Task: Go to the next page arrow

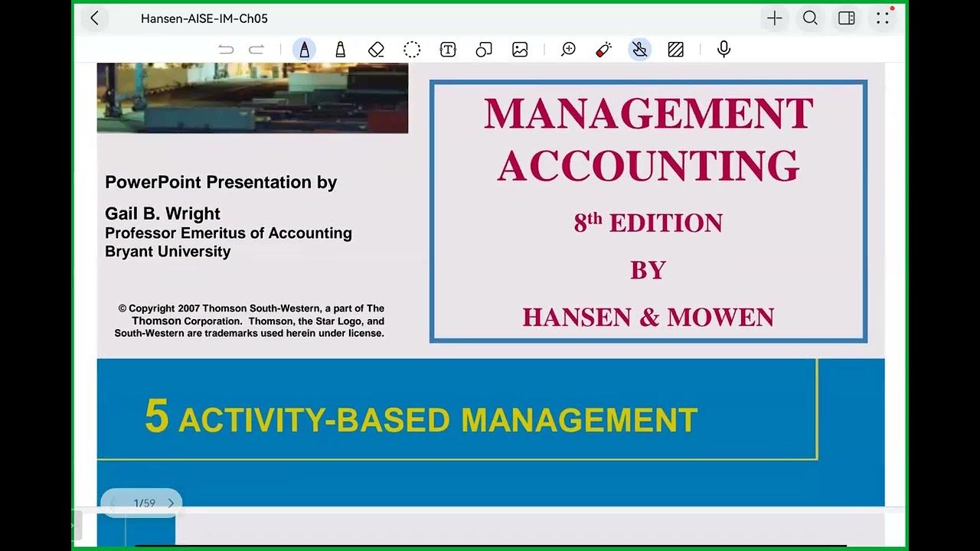Action: [171, 504]
